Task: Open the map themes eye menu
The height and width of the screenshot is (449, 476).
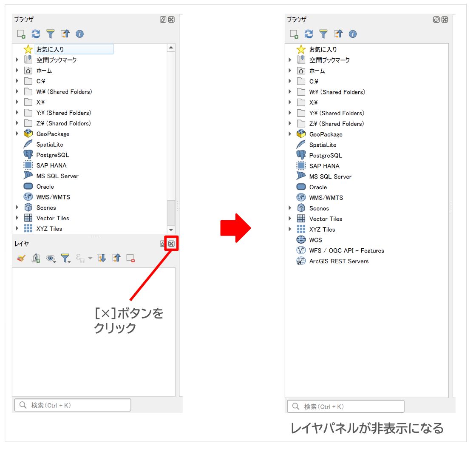Action: (51, 258)
